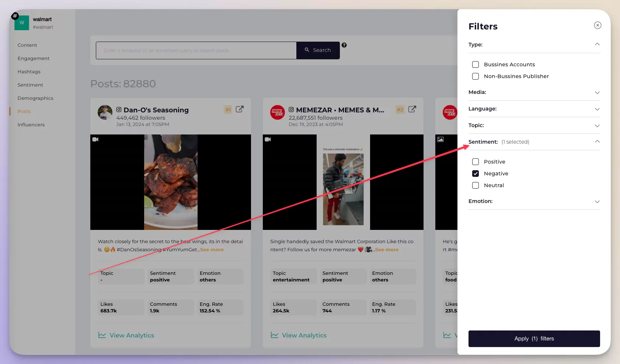
Task: Click the chart icon beside Dan-O's View Analytics
Action: (102, 335)
